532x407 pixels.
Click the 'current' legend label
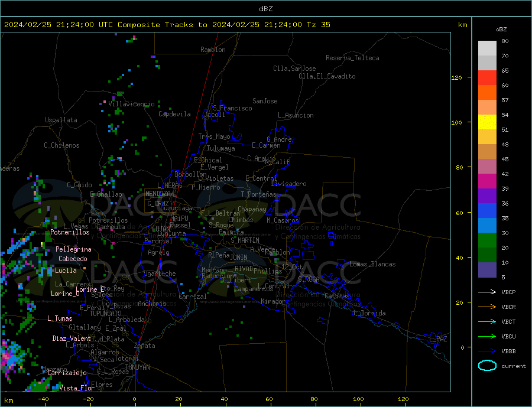click(x=514, y=366)
